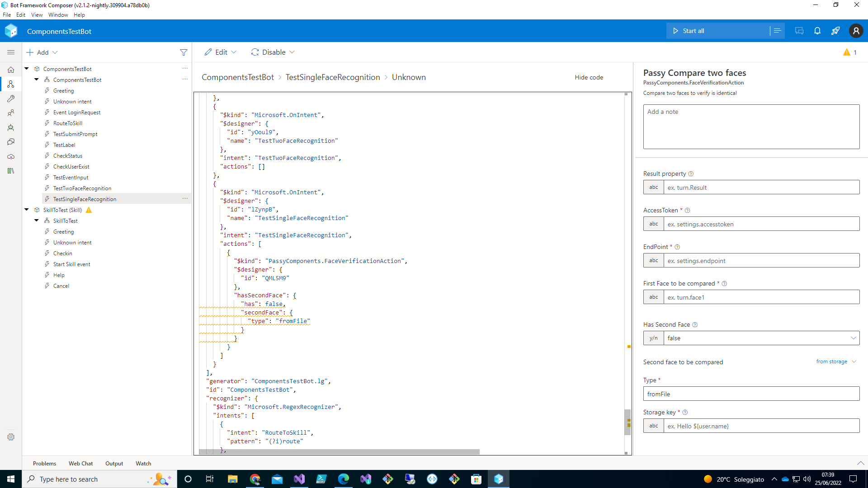The width and height of the screenshot is (868, 488).
Task: Click the rocket publish icon in header
Action: (835, 31)
